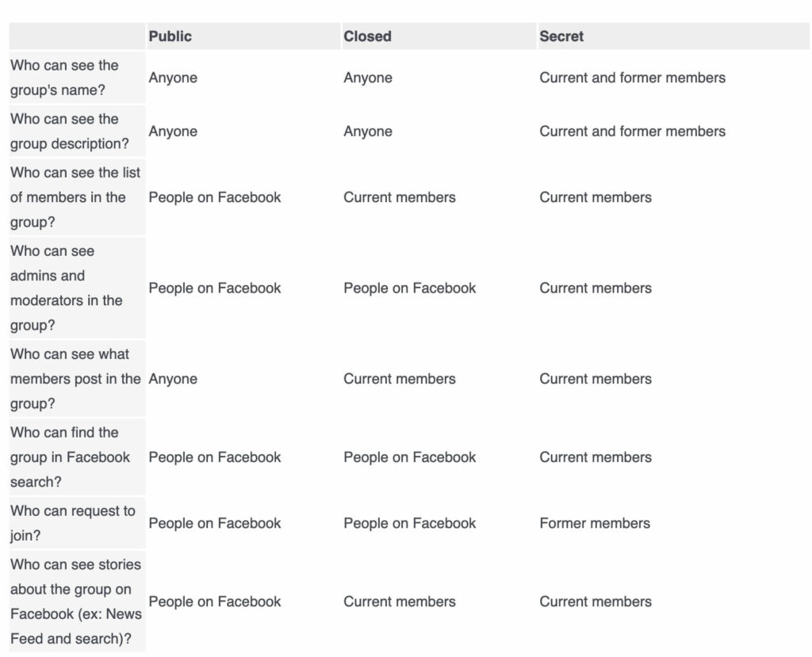The width and height of the screenshot is (812, 657).
Task: Click 'Current and former members' in the description row
Action: [x=632, y=131]
